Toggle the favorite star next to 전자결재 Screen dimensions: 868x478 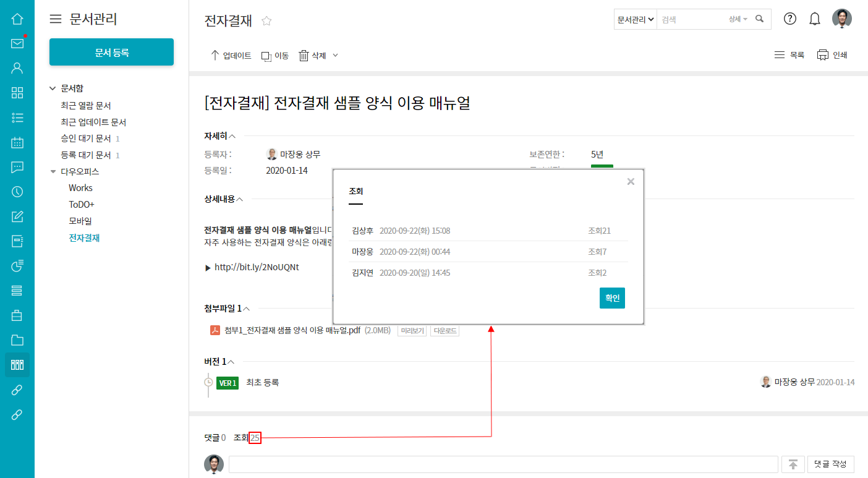click(x=266, y=21)
